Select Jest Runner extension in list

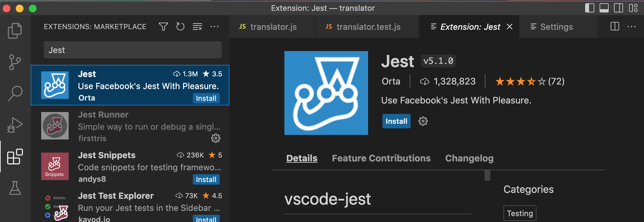(x=130, y=126)
